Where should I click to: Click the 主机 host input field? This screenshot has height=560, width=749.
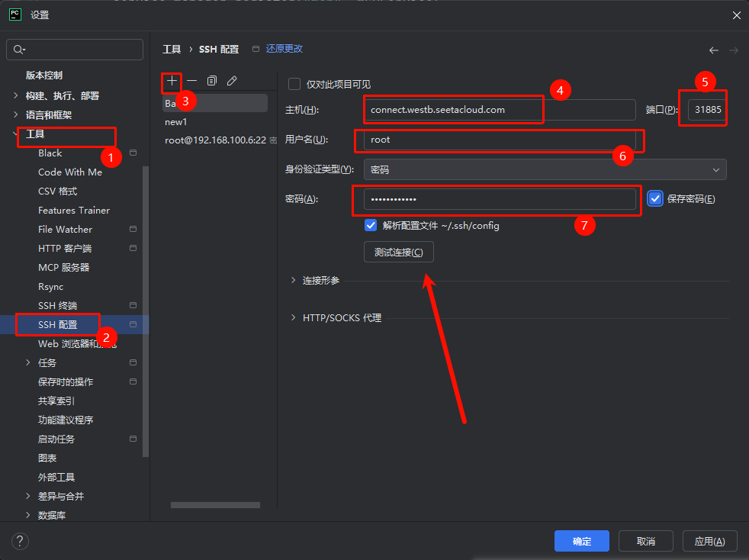point(499,110)
